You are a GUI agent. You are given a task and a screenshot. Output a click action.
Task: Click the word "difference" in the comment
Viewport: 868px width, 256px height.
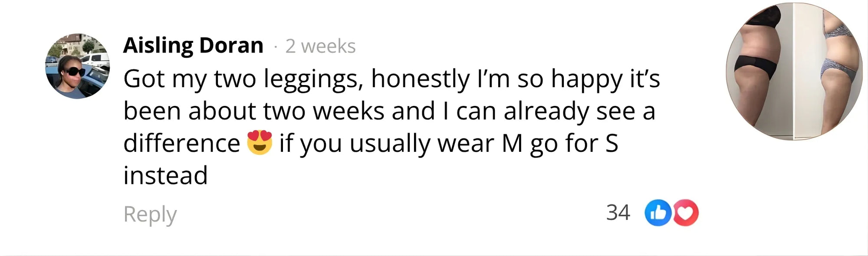tap(181, 143)
